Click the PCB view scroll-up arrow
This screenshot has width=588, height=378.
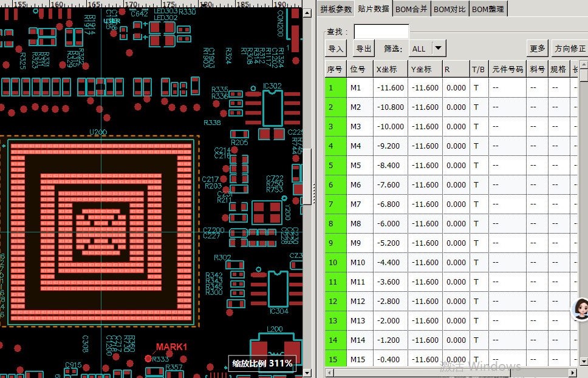pyautogui.click(x=307, y=13)
